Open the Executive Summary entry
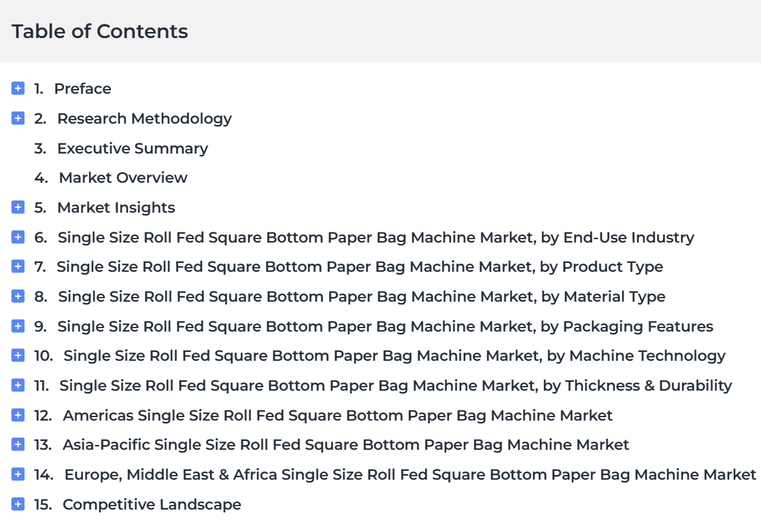The height and width of the screenshot is (532, 761). point(133,148)
